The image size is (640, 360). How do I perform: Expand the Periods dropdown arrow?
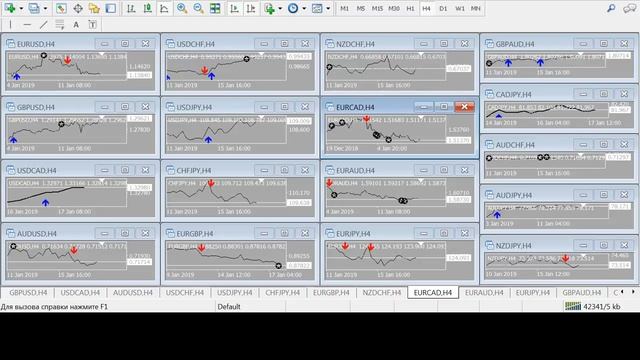304,8
